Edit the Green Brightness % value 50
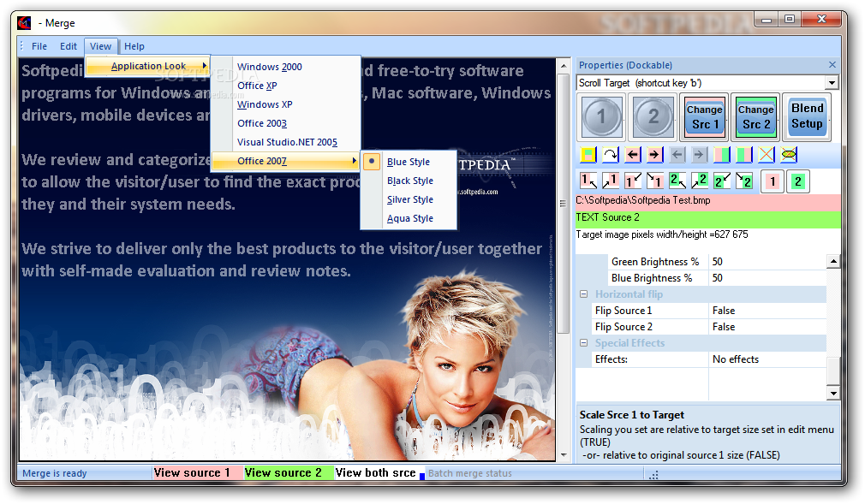Image resolution: width=865 pixels, height=504 pixels. coord(767,262)
